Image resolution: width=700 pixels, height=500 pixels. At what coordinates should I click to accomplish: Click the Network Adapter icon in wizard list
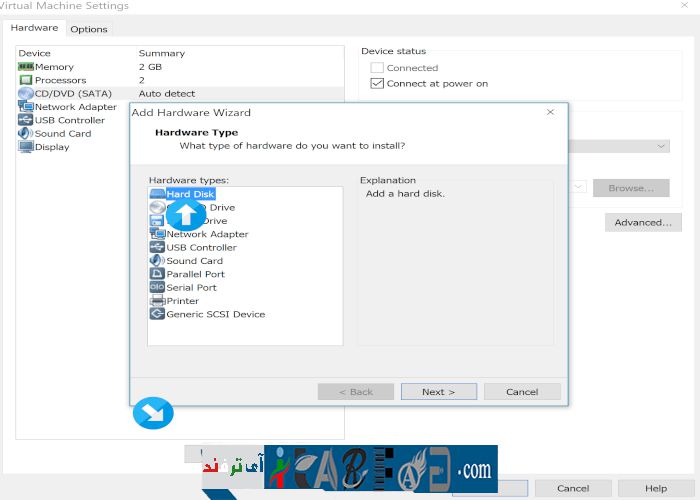point(157,234)
